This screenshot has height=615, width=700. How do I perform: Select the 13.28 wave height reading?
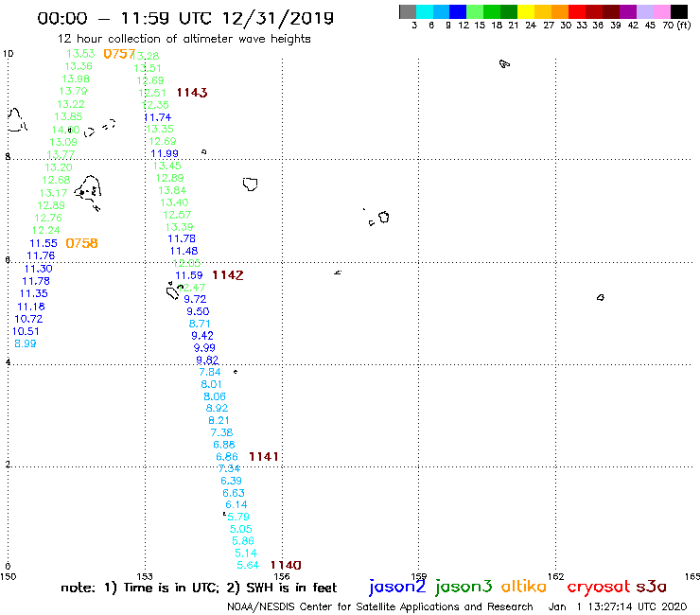147,56
